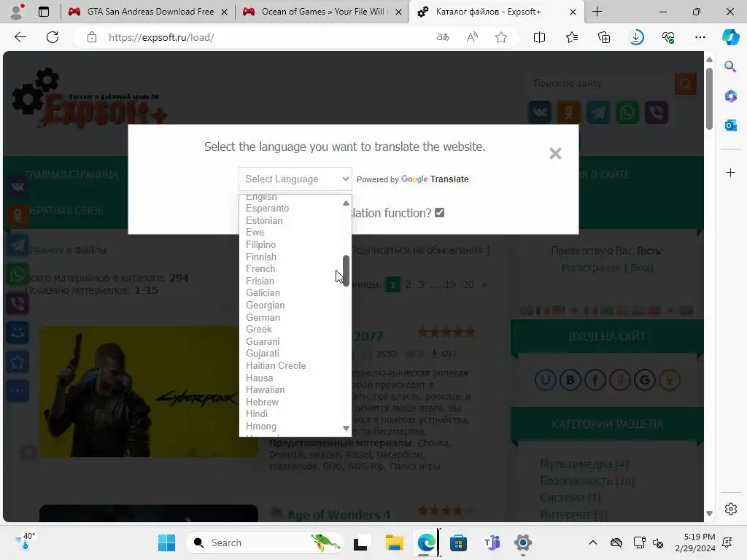Image resolution: width=747 pixels, height=560 pixels.
Task: Open the browser profile avatar
Action: (x=18, y=12)
